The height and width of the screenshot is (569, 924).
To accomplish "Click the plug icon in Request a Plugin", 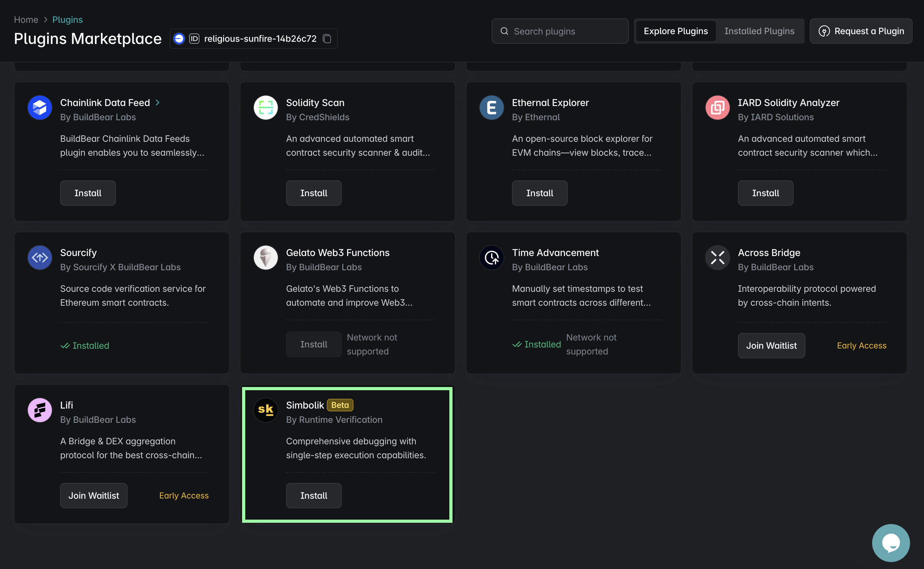I will coord(824,31).
